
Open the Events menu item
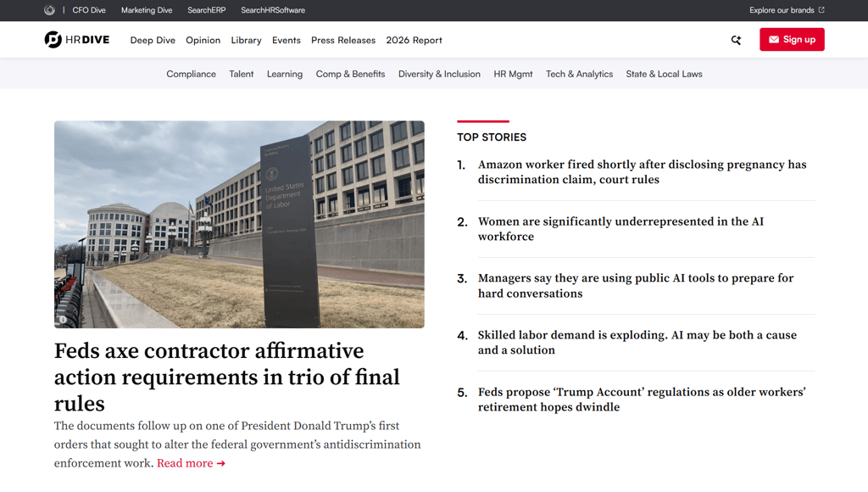pos(287,40)
